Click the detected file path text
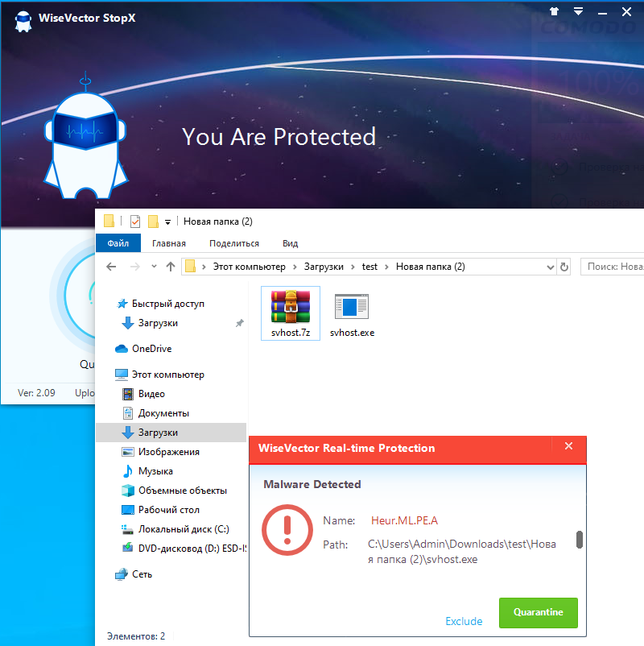Viewport: 644px width, 646px height. coord(461,552)
